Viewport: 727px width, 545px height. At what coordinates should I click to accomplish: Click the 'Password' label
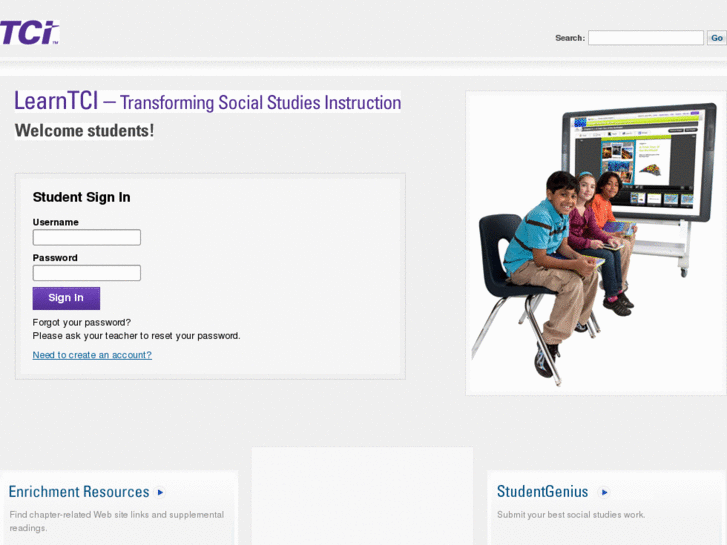(x=55, y=258)
